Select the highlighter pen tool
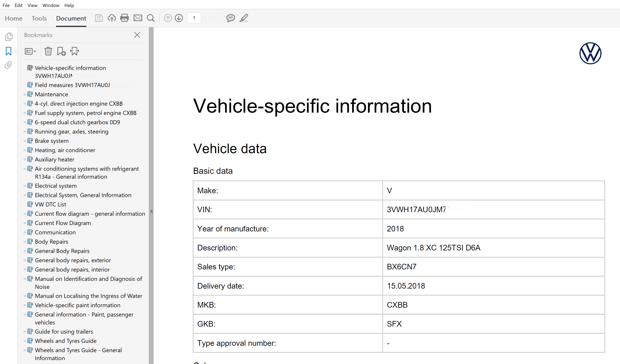620x364 pixels. (x=244, y=18)
